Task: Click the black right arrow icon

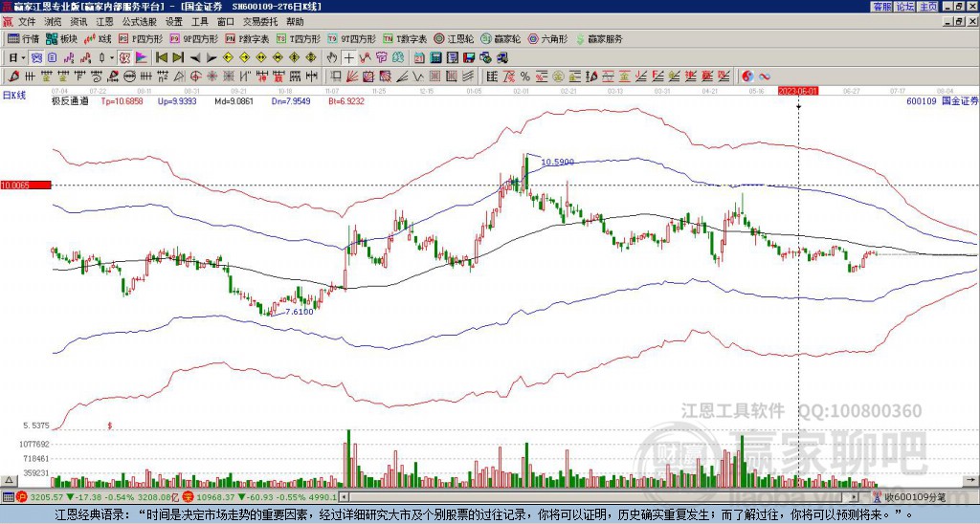Action: click(x=212, y=58)
